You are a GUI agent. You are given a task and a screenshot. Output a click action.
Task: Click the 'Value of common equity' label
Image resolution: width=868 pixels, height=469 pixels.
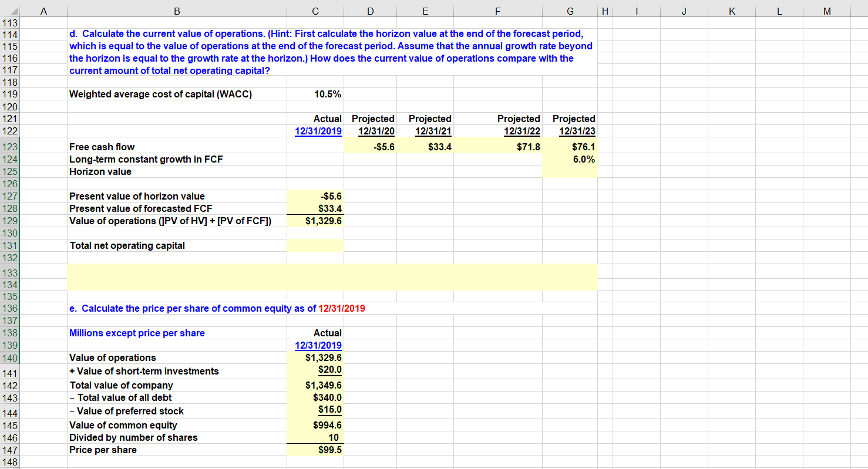click(123, 425)
